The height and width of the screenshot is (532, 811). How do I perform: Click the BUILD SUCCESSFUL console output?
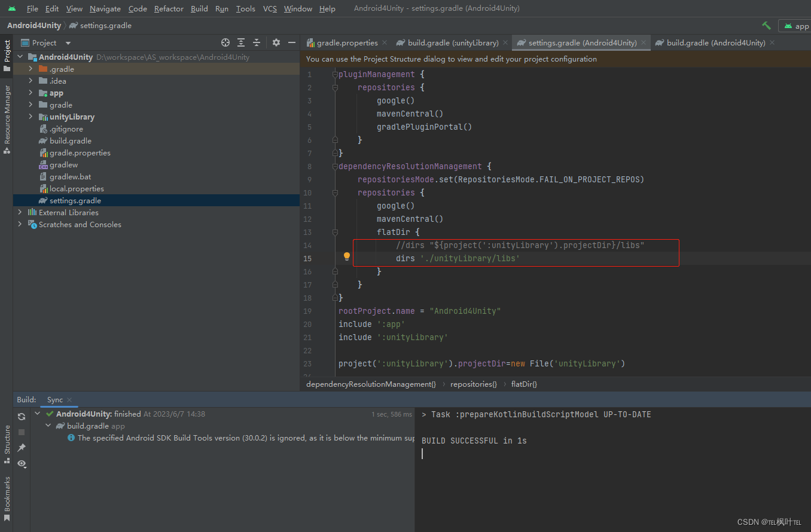474,441
